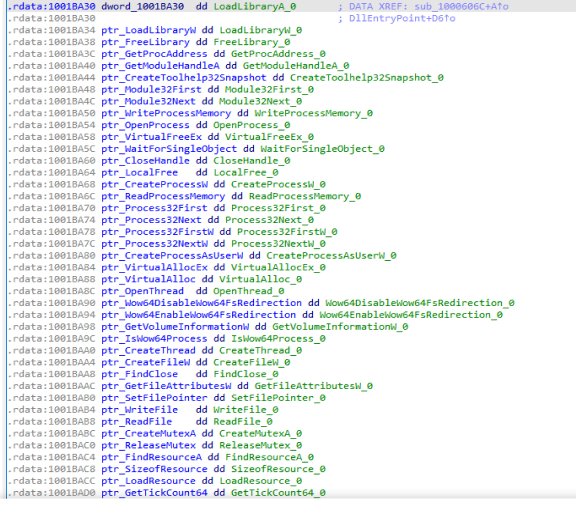
Task: Click address .rdata:1001BA90
Action: pos(51,303)
